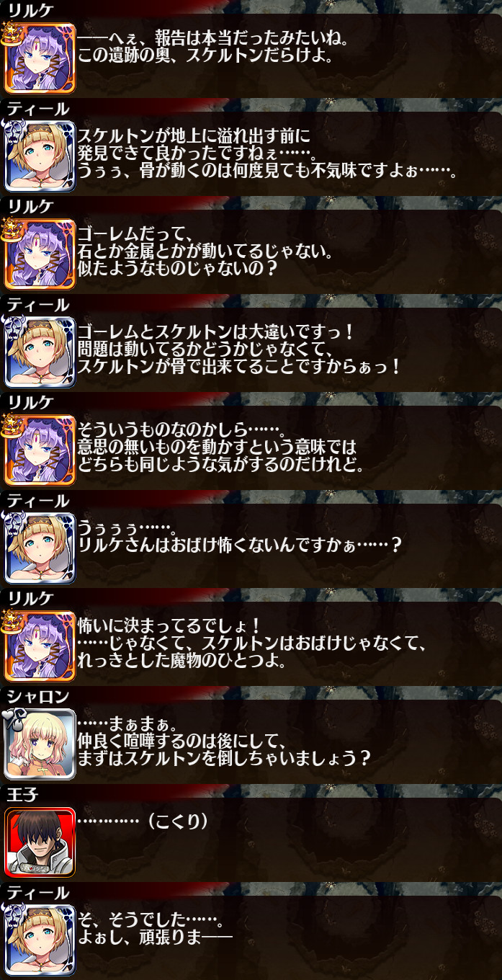Tap Teal's portrait beside the おばけ怖くない question
This screenshot has height=980, width=502.
40,548
